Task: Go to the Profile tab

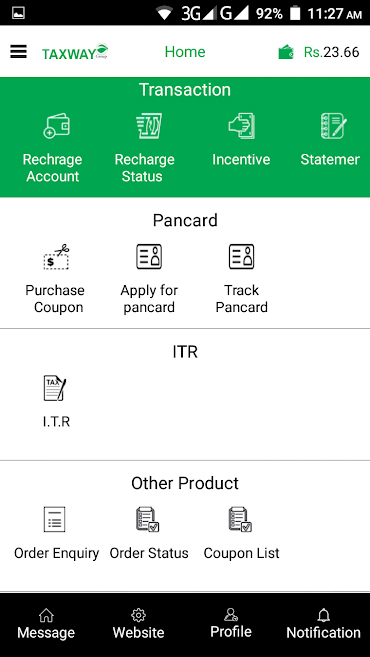Action: (231, 623)
